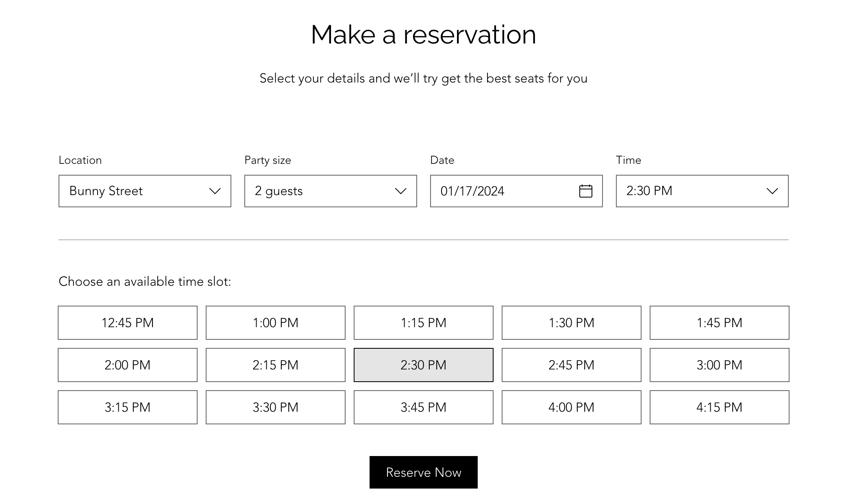Select the 3:00 PM time slot

pyautogui.click(x=719, y=365)
